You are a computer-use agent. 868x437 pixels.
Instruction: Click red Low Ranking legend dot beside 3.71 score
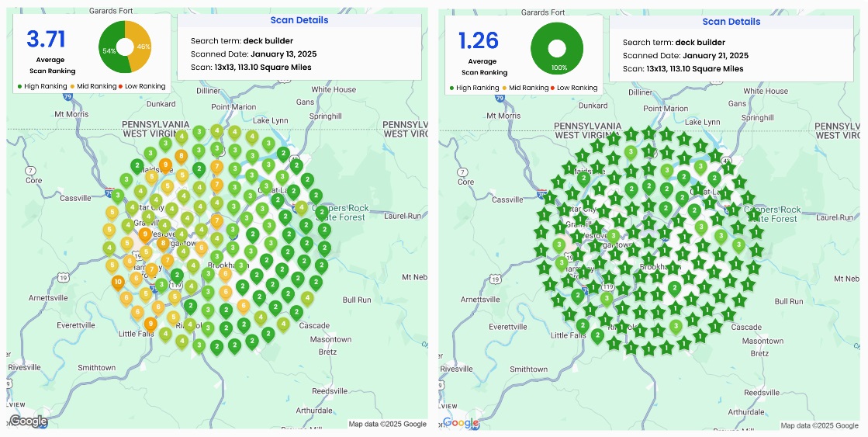pyautogui.click(x=119, y=86)
